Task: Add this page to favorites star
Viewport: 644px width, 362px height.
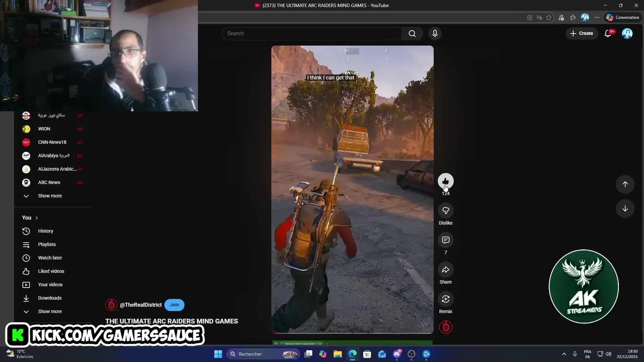Action: pos(548,17)
